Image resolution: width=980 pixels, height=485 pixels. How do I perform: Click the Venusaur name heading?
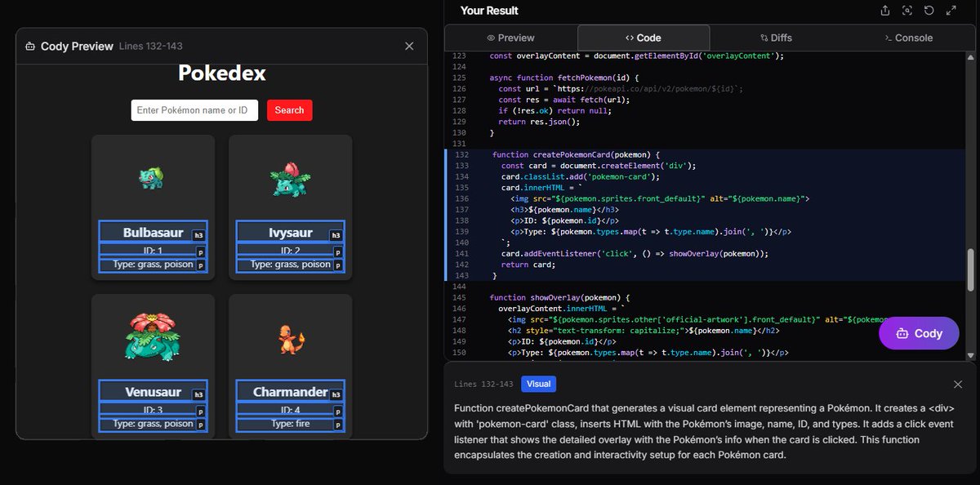[x=153, y=392]
